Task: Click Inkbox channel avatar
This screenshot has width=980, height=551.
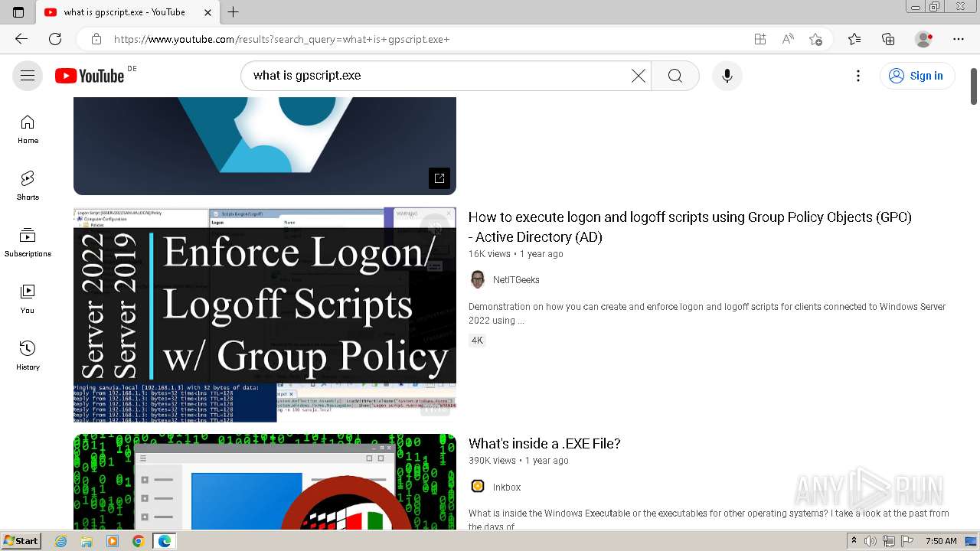Action: point(478,486)
